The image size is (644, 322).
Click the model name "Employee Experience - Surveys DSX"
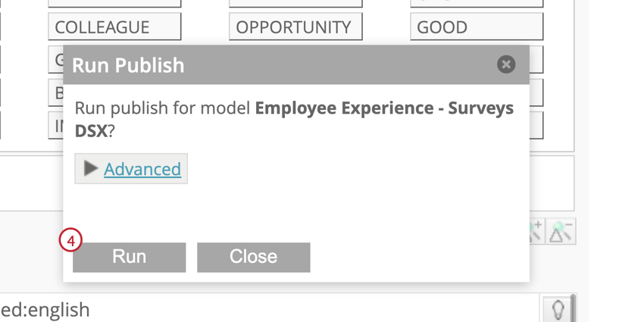coord(384,108)
